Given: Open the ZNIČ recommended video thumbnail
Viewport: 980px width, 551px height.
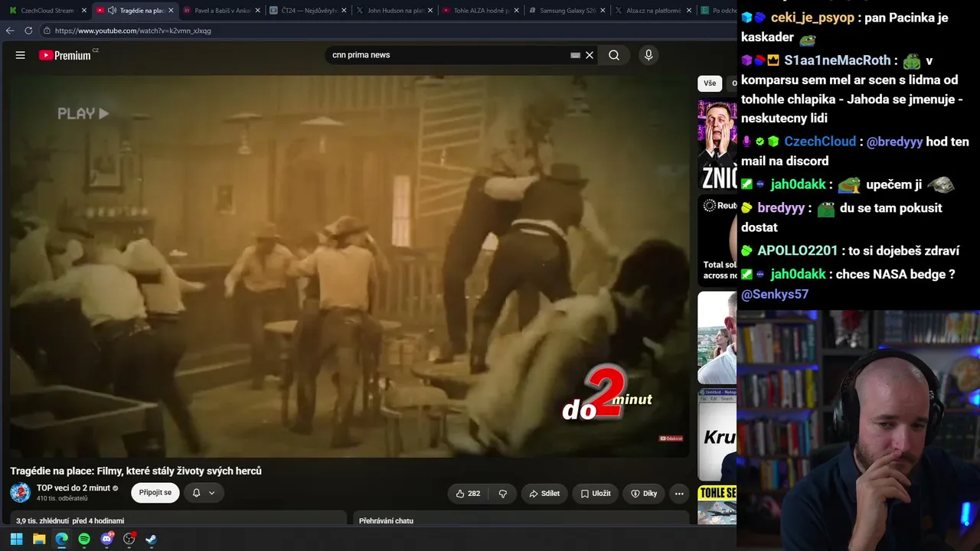Looking at the screenshot, I should 717,145.
